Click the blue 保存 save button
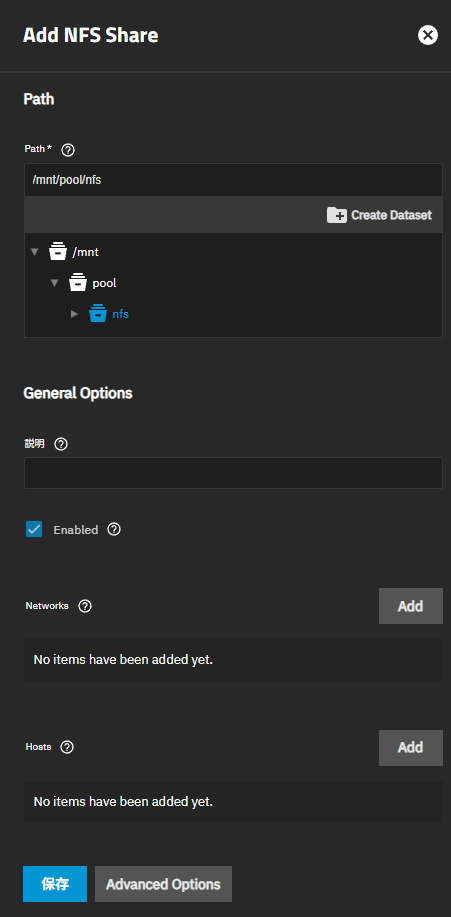The height and width of the screenshot is (917, 451). pyautogui.click(x=55, y=884)
